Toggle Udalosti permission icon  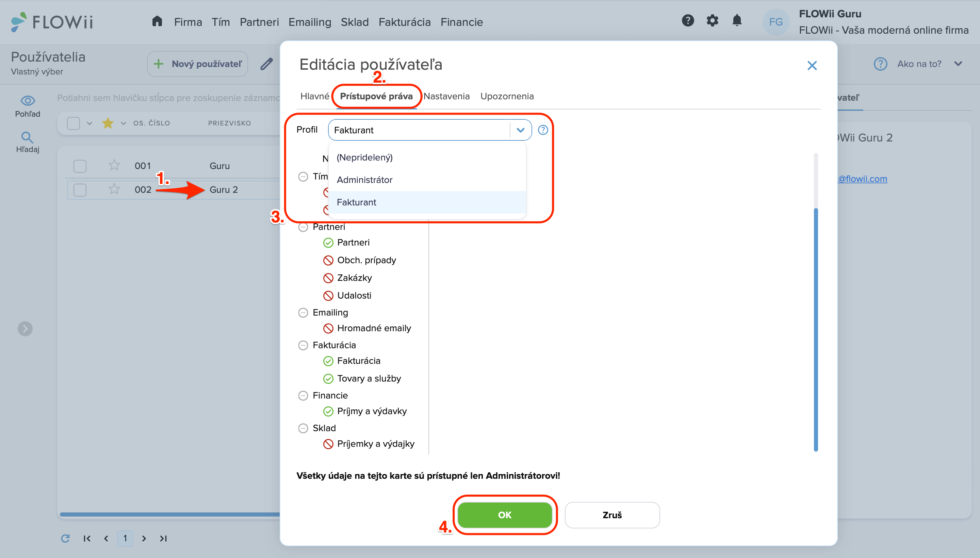pos(328,295)
